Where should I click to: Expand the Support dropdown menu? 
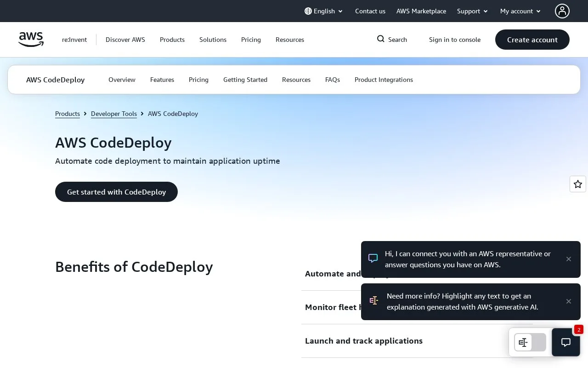[x=472, y=11]
